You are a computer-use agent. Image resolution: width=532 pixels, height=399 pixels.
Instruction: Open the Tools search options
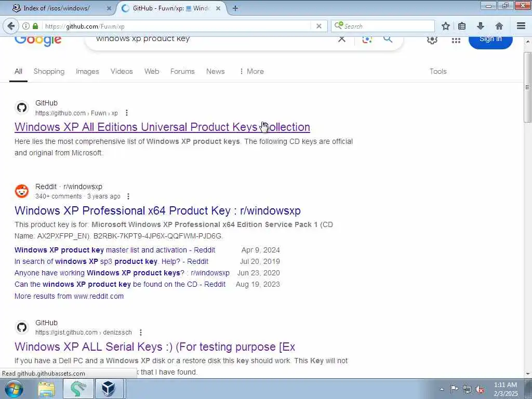[438, 71]
